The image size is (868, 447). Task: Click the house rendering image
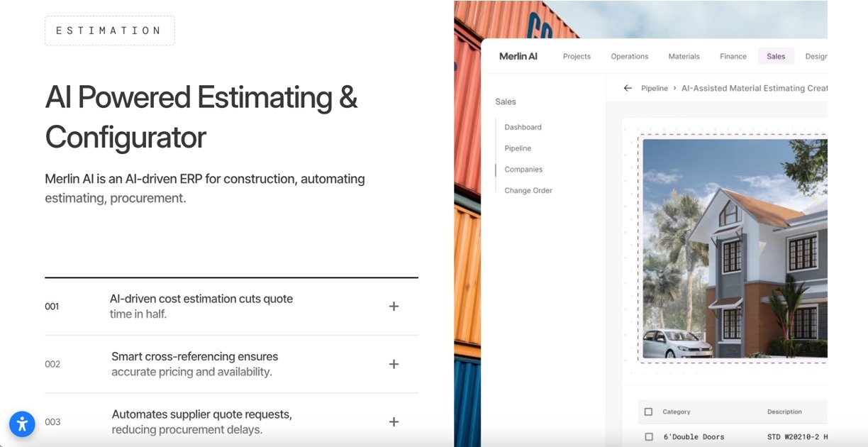point(734,248)
